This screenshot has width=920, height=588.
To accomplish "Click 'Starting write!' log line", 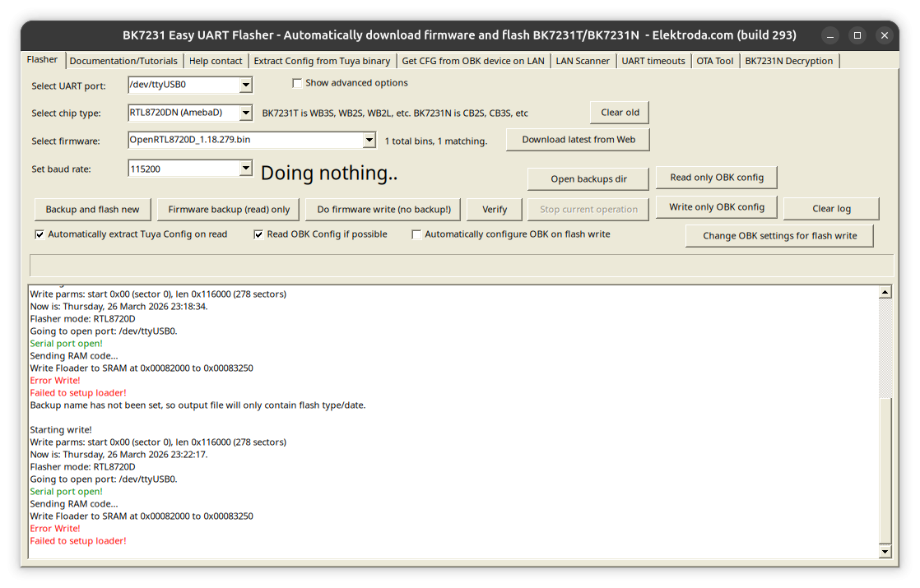I will pos(61,430).
